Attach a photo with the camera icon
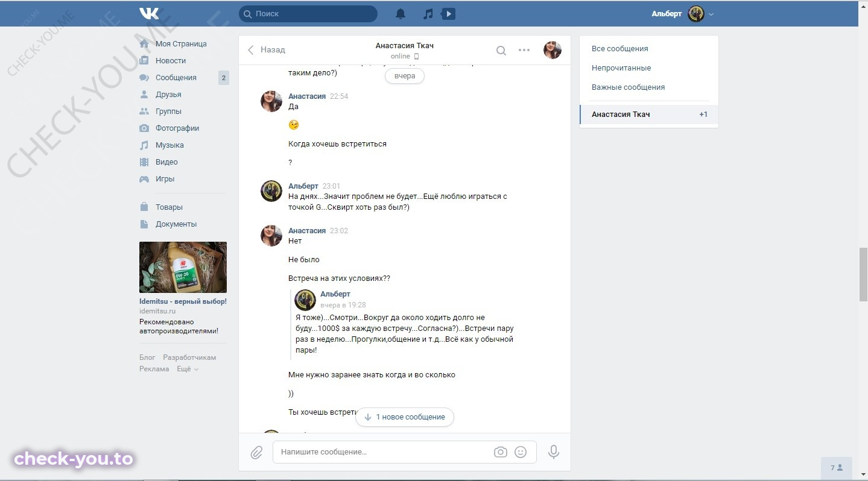The height and width of the screenshot is (481, 868). pyautogui.click(x=500, y=452)
